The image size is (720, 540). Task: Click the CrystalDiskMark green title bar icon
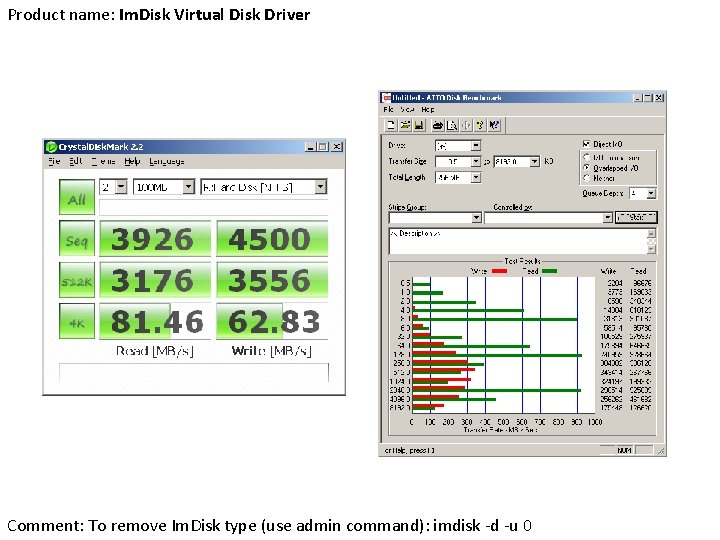51,146
